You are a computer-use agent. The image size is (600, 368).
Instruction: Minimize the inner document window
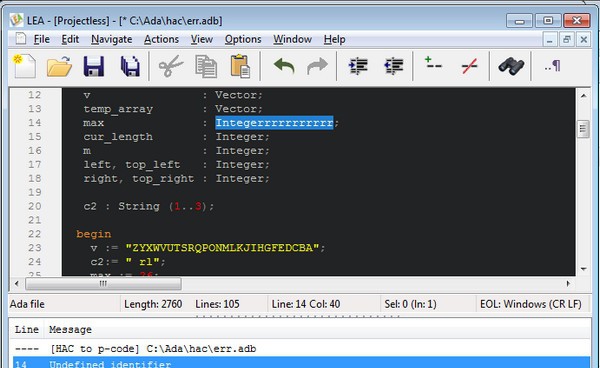549,39
